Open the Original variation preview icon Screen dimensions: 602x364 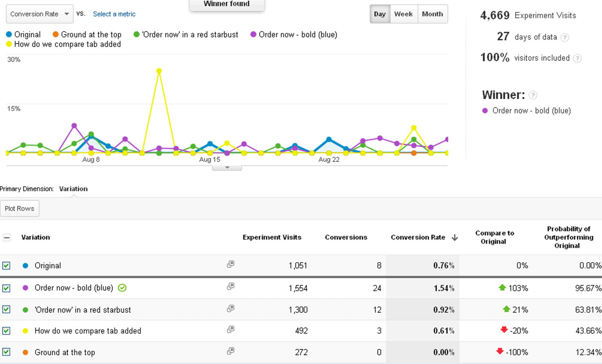(x=231, y=264)
